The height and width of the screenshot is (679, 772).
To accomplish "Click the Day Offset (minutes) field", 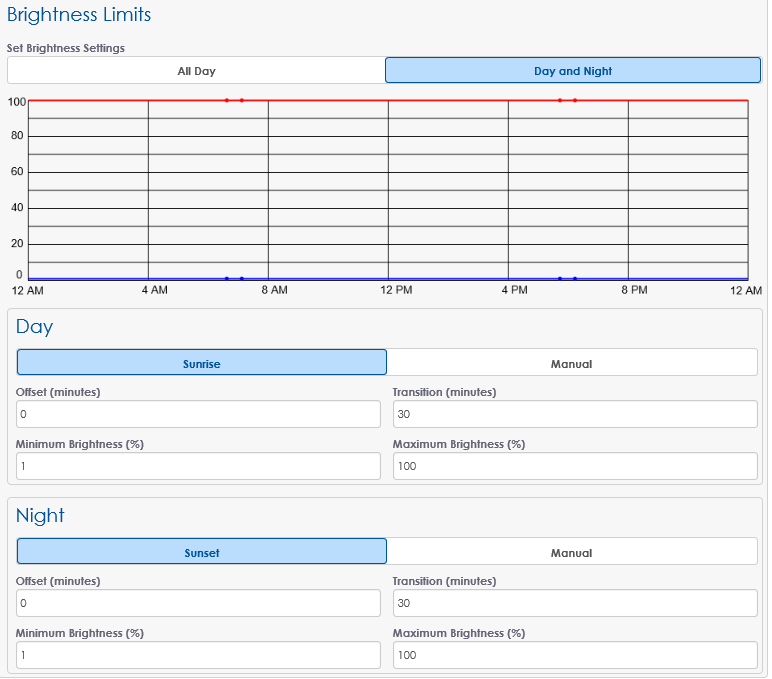I will click(x=198, y=414).
